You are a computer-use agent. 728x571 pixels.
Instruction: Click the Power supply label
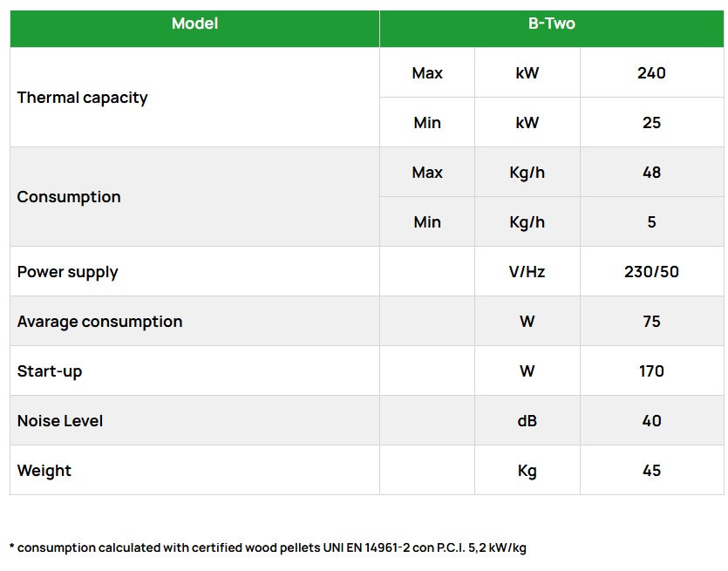[67, 272]
